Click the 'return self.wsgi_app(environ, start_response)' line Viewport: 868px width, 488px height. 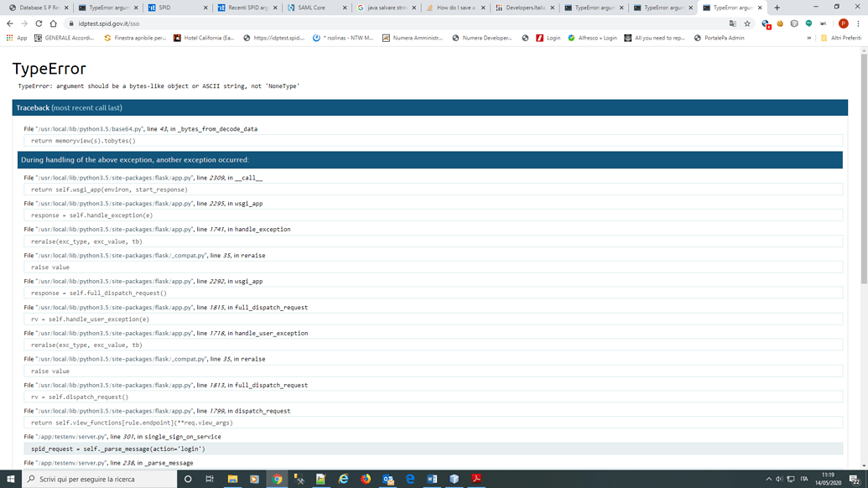(433, 189)
